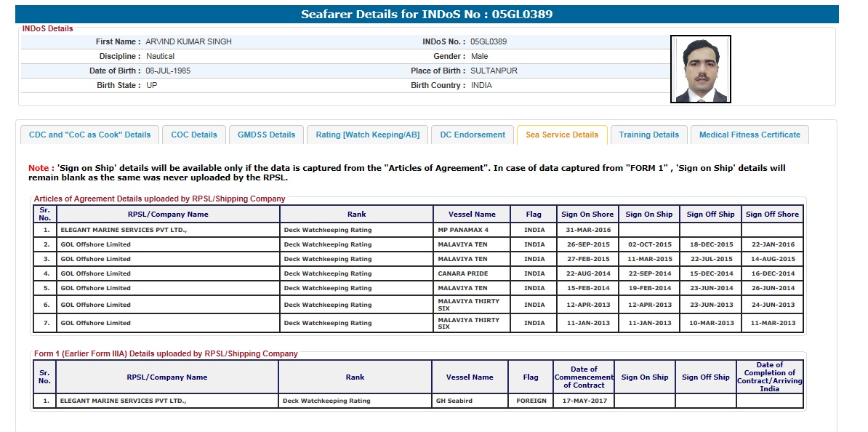Image resolution: width=868 pixels, height=432 pixels.
Task: Click the INDoS No. value 05GL0389
Action: (489, 41)
